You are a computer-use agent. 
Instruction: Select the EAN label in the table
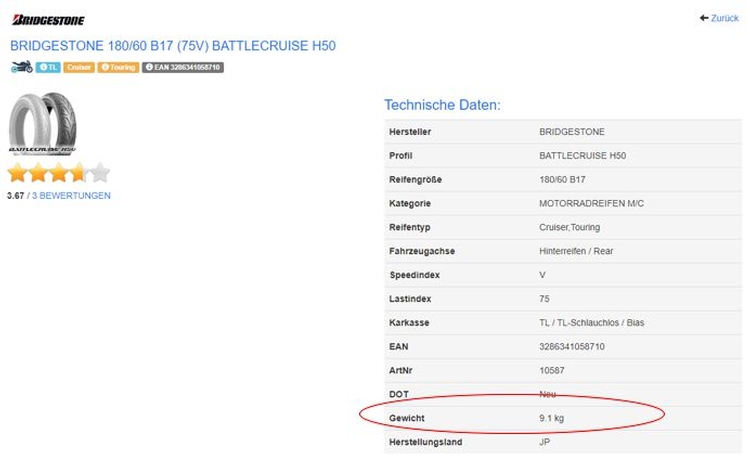click(x=398, y=347)
